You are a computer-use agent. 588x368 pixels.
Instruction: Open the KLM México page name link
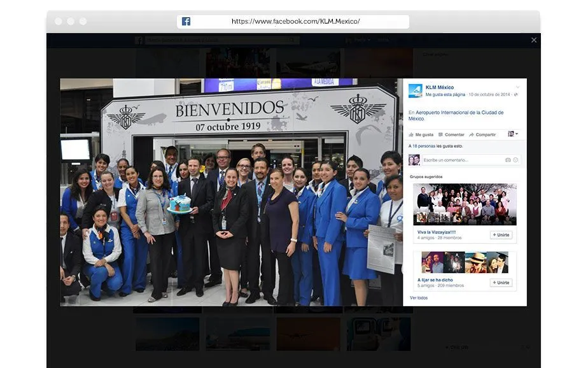[x=440, y=87]
